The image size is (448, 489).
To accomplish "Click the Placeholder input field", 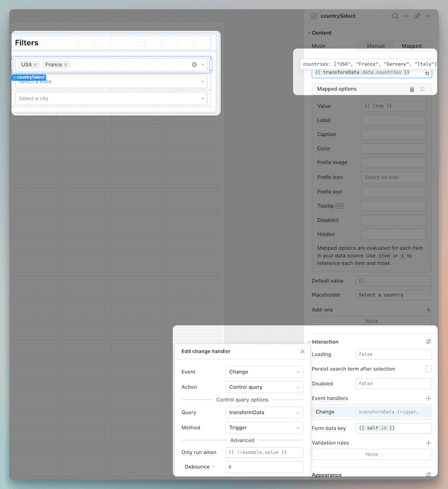I will click(393, 295).
